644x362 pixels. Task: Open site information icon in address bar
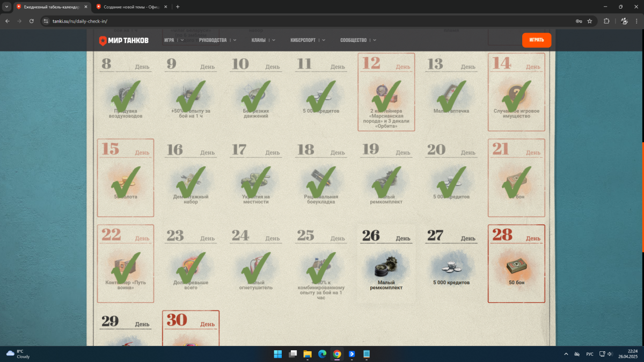[x=46, y=21]
